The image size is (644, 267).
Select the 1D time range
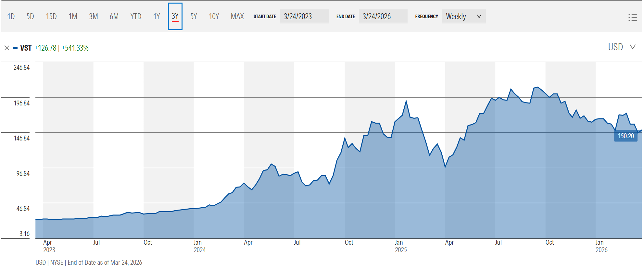coord(11,17)
